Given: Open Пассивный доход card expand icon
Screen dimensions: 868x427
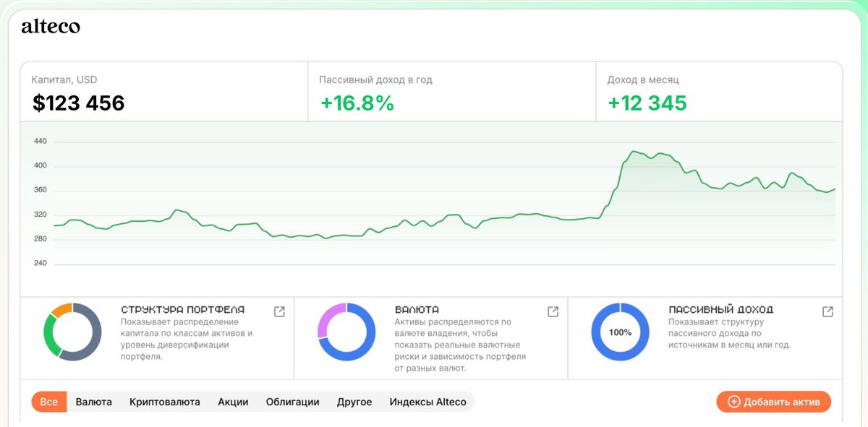Looking at the screenshot, I should coord(827,311).
